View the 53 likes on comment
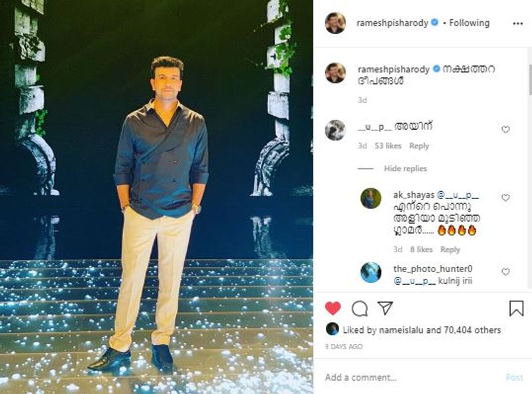 tap(388, 146)
